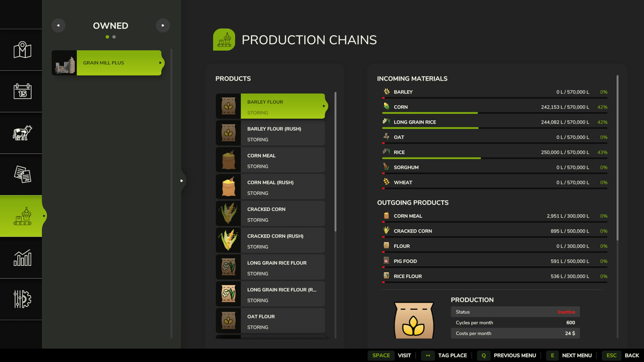644x362 pixels.
Task: Select second page dot under OWNED
Action: (x=114, y=37)
